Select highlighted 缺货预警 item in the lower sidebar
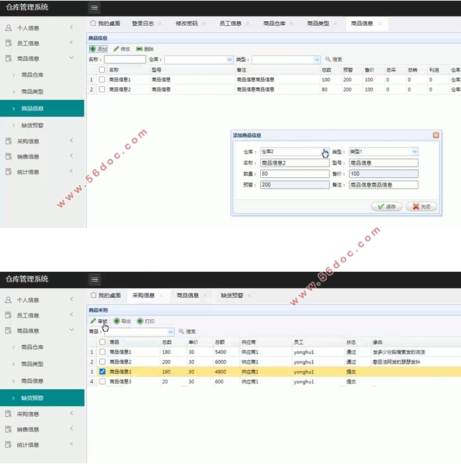Viewport: 461px width, 476px height. (x=42, y=398)
